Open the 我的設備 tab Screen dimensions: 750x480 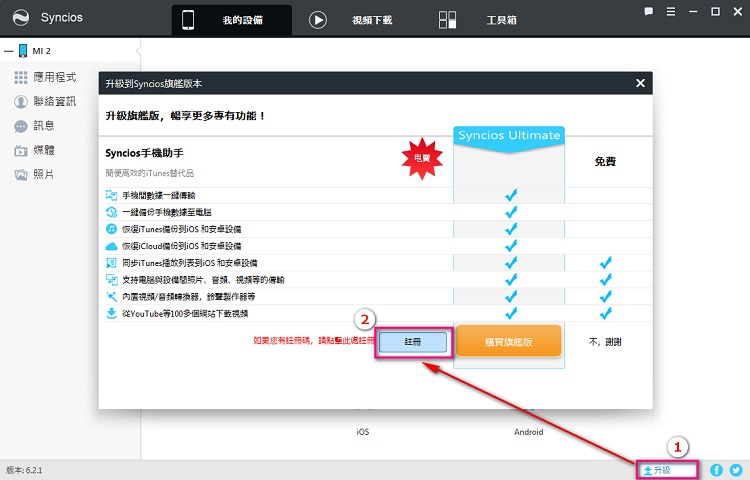pos(232,20)
